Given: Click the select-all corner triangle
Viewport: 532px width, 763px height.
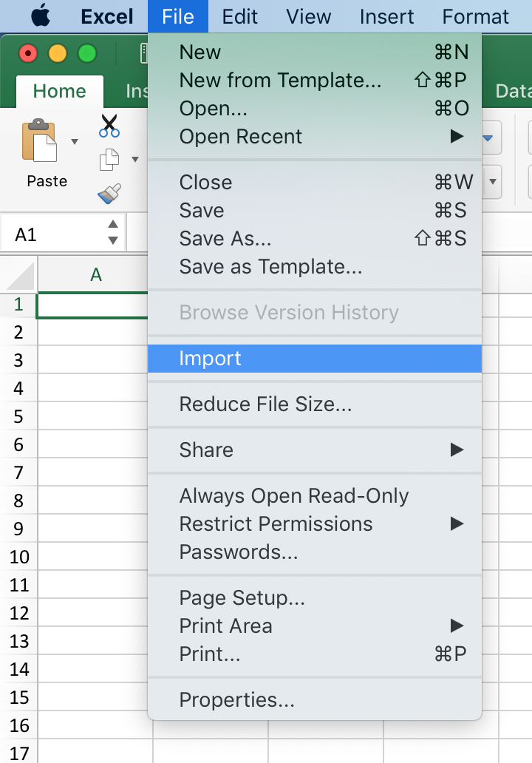Looking at the screenshot, I should point(18,275).
